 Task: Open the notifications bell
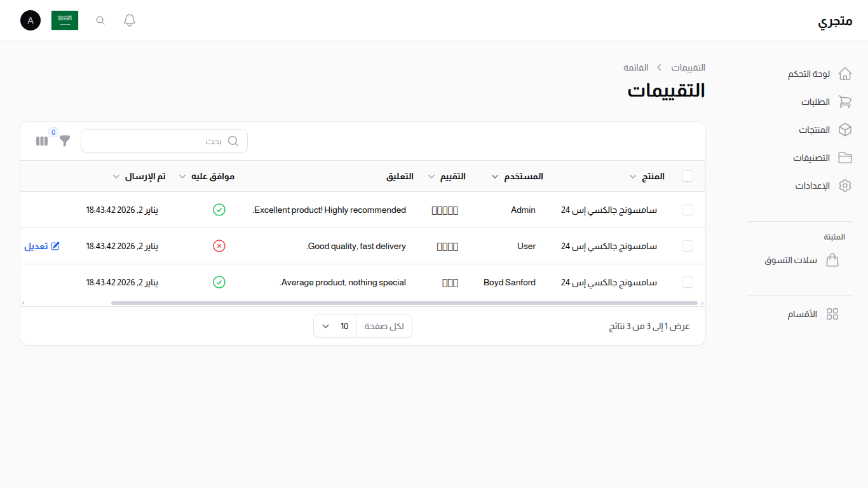[x=129, y=20]
